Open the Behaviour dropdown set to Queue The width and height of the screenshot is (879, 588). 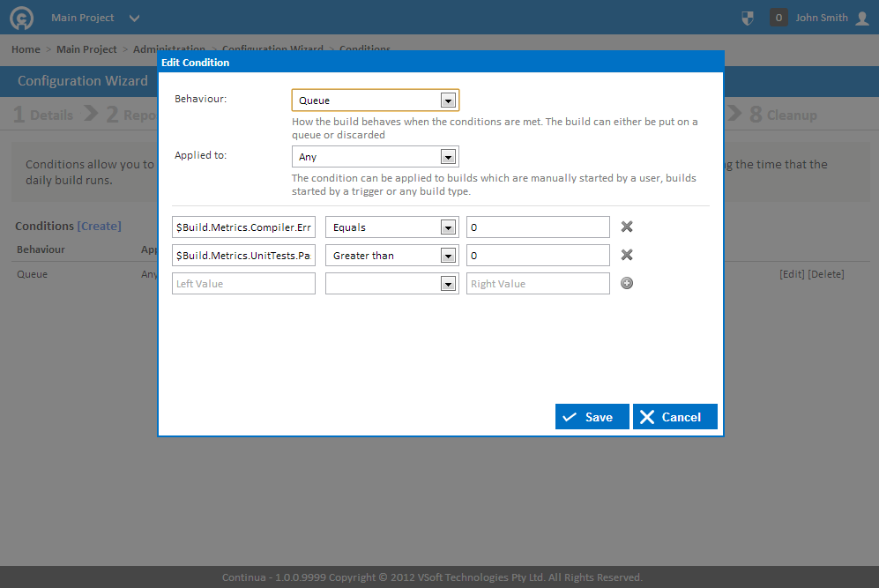click(x=375, y=100)
